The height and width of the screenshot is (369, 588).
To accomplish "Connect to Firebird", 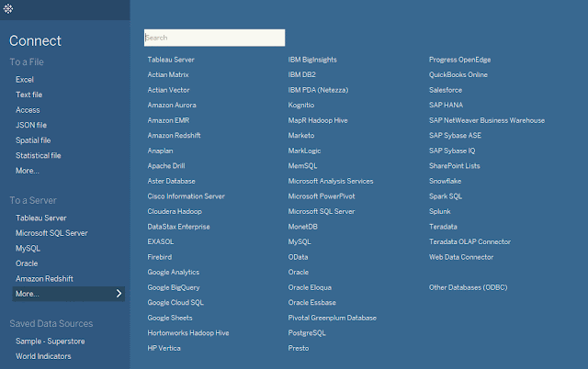I will pyautogui.click(x=159, y=257).
